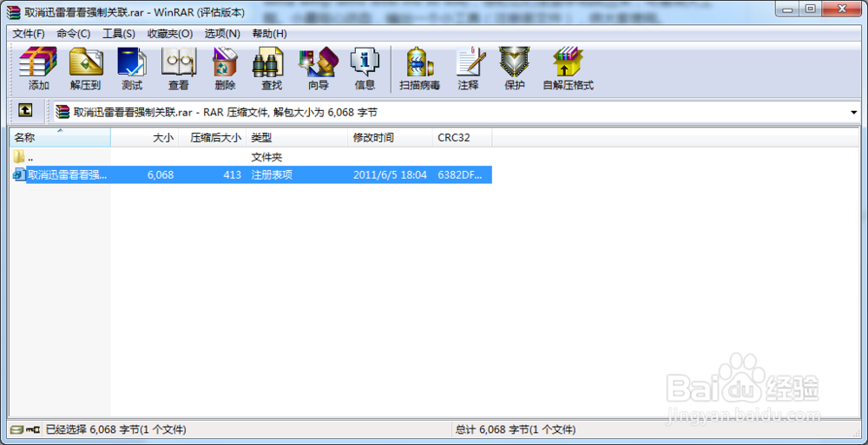This screenshot has height=445, width=868.
Task: Click the WinRAR icon in title bar
Action: (13, 11)
